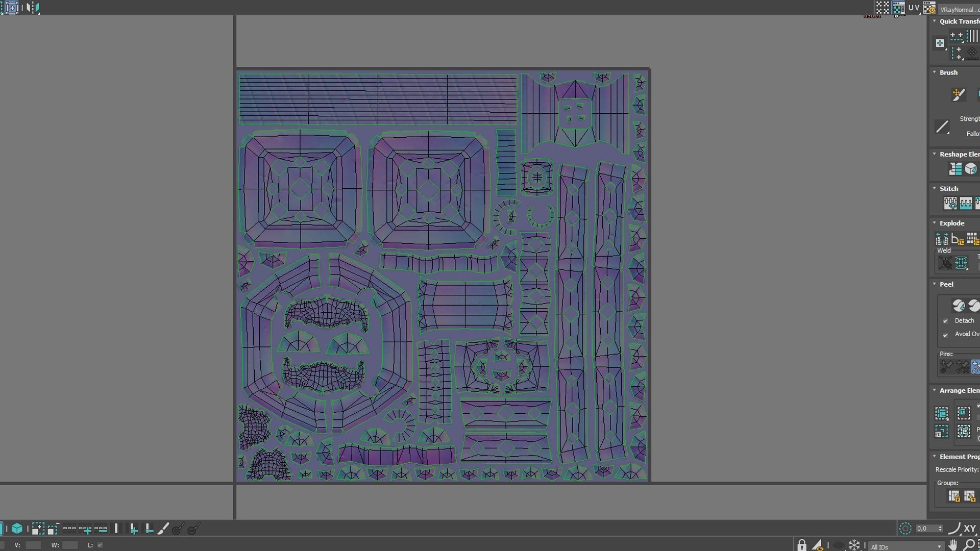This screenshot has height=551, width=980.
Task: Click the XY axis constraint button
Action: tap(970, 529)
